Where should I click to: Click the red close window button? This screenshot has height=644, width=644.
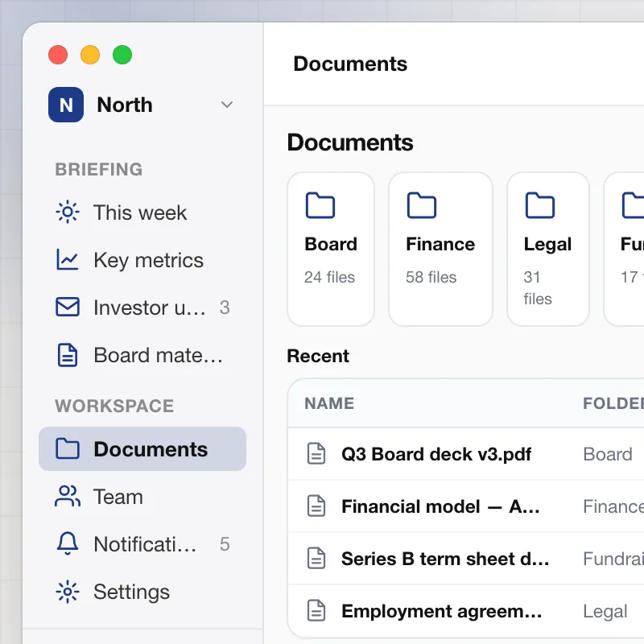coord(58,55)
